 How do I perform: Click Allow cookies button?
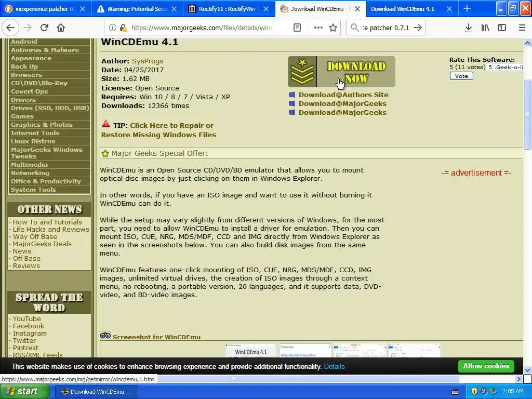click(486, 366)
